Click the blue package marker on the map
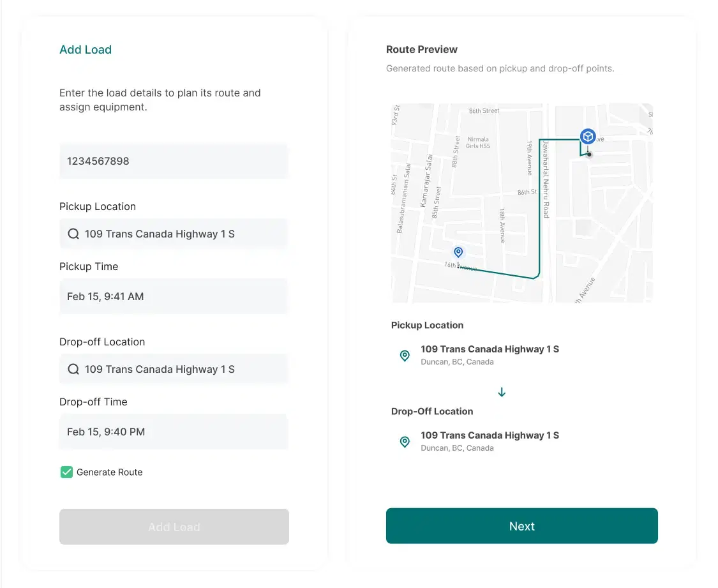This screenshot has height=588, width=718. tap(588, 137)
